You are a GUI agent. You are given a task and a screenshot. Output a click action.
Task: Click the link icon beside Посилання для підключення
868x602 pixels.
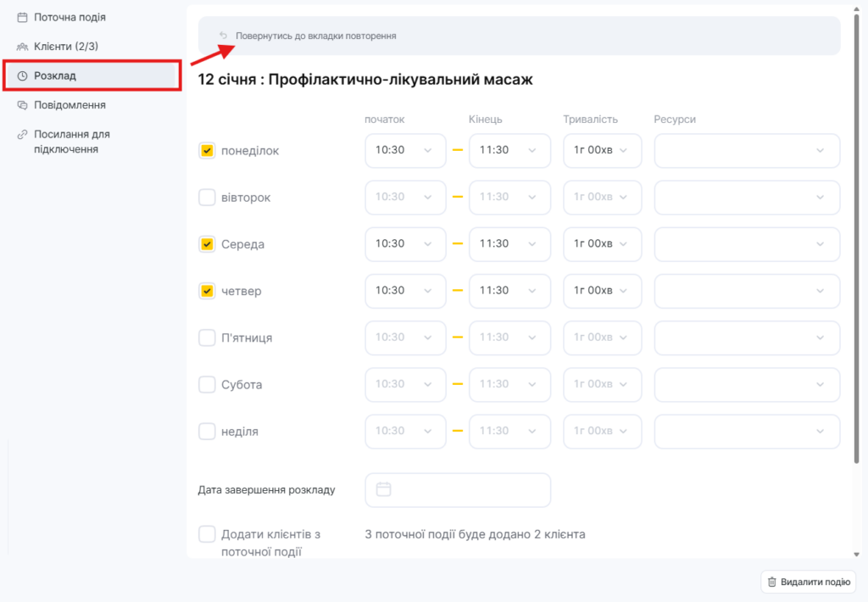click(22, 134)
